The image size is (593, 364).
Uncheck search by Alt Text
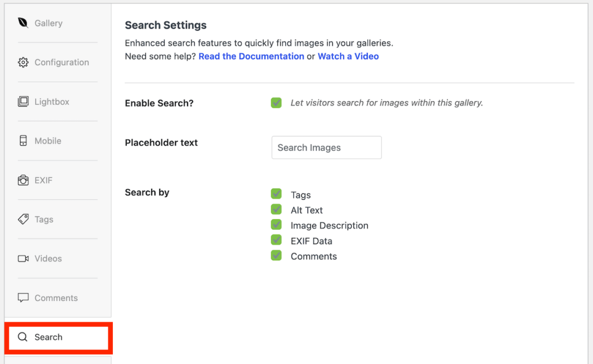276,209
